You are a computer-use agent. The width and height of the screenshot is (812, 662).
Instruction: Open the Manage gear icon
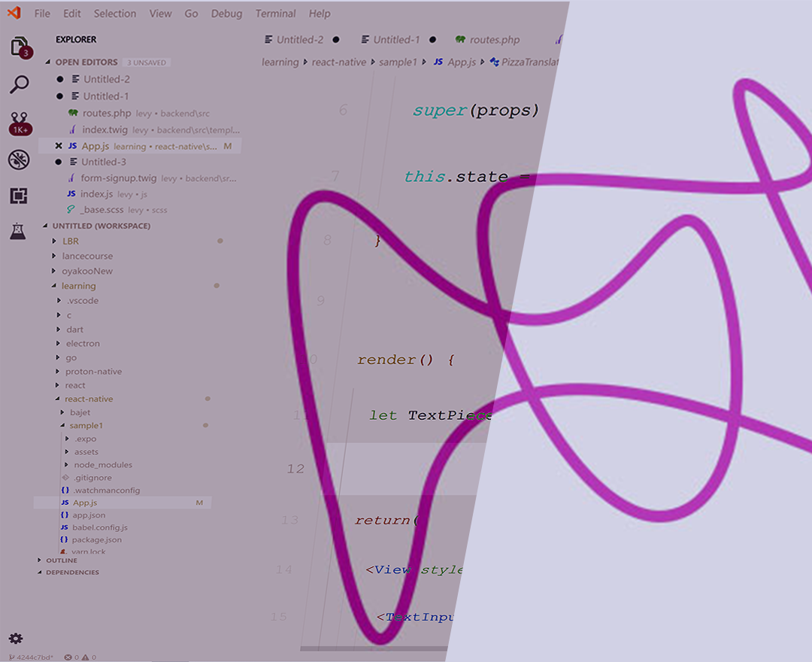pos(16,638)
